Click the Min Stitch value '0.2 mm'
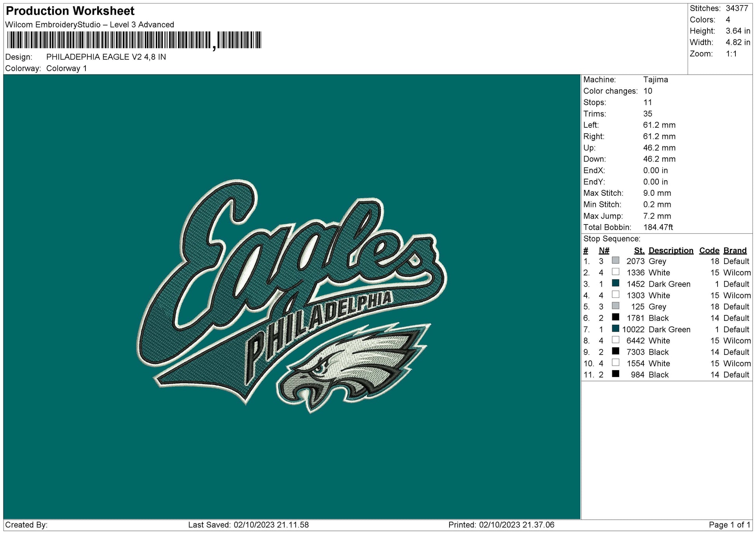 click(x=657, y=204)
